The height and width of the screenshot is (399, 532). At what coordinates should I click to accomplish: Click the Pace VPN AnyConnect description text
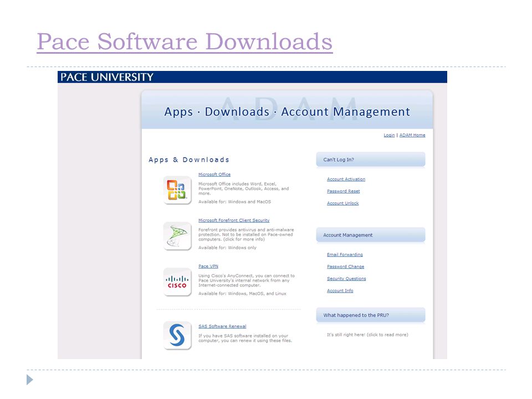pos(246,280)
